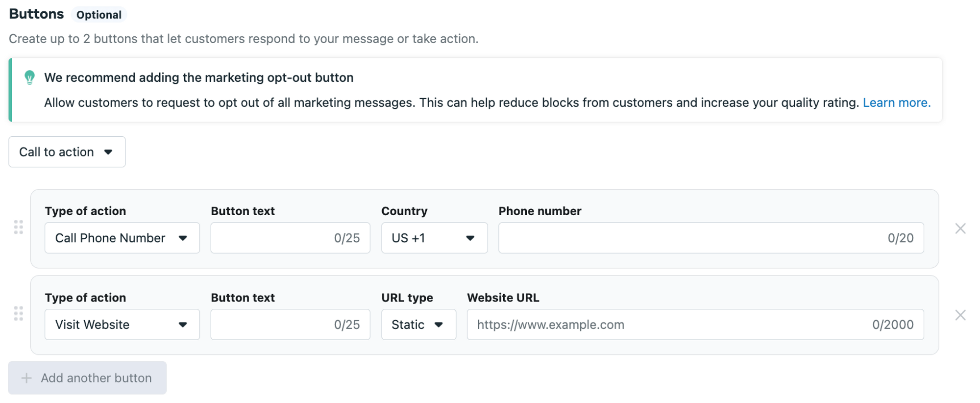The image size is (980, 403).
Task: Expand the Visit Website action type dropdown
Action: 122,325
